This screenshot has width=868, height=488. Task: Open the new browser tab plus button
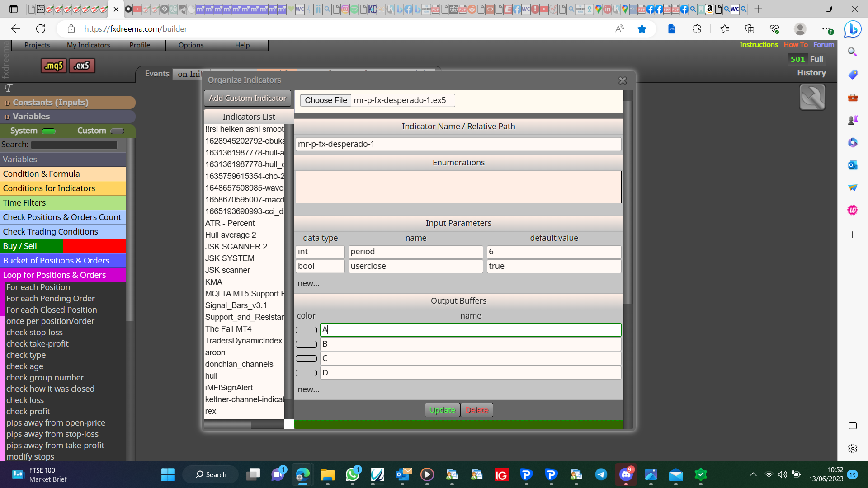pos(758,9)
